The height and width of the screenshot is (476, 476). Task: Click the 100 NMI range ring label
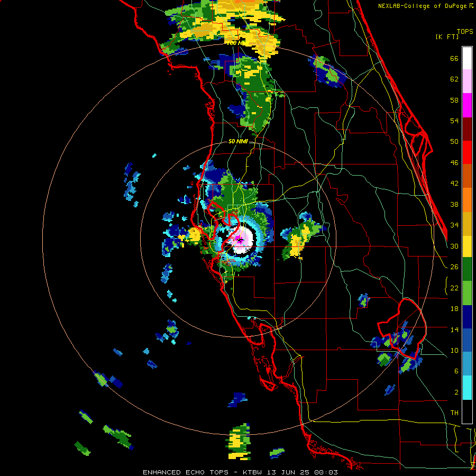click(237, 43)
